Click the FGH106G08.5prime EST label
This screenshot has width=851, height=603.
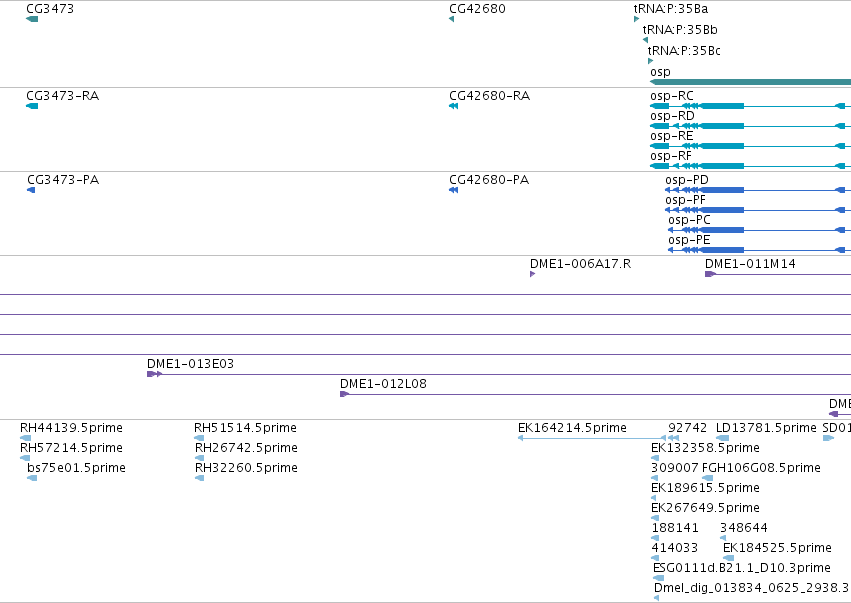(761, 468)
